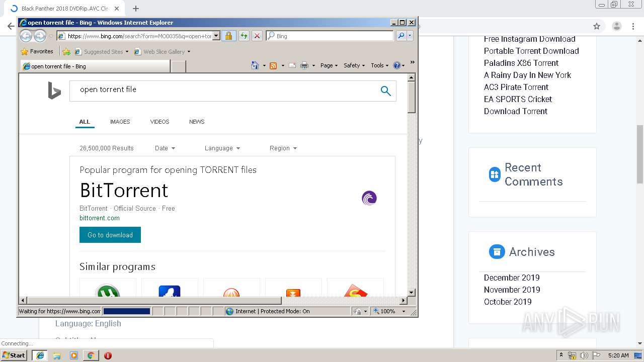
Task: Click the Chrome profile avatar icon
Action: [616, 26]
